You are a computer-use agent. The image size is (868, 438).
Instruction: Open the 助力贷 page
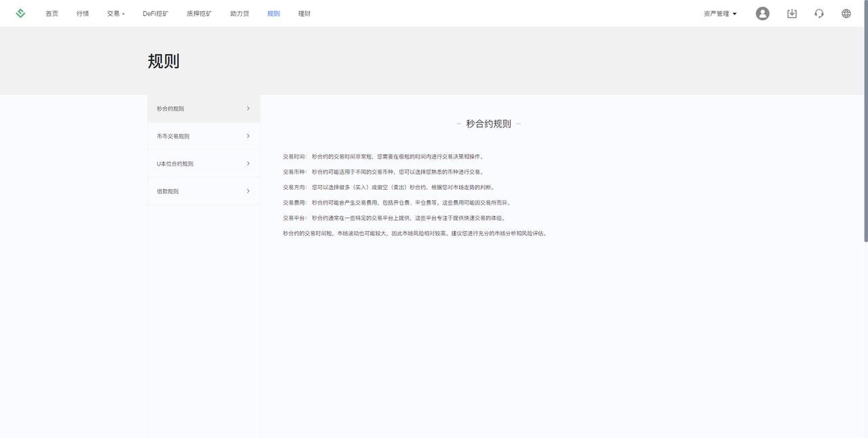(239, 14)
